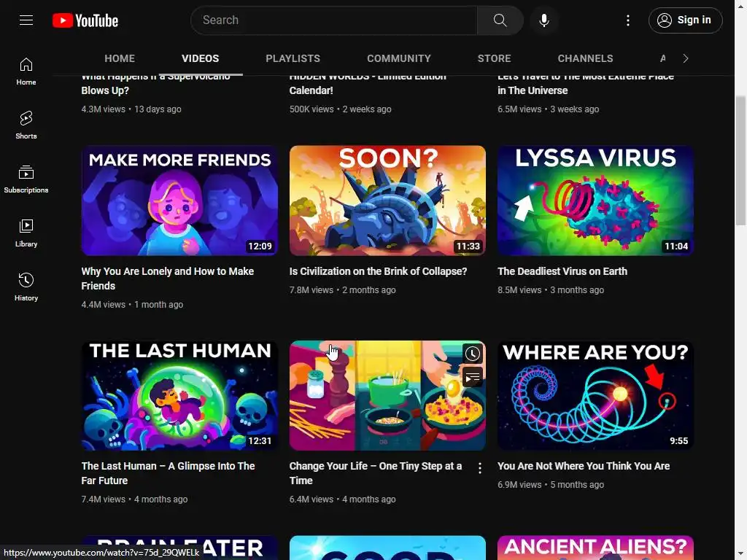Open the CHANNELS tab
Screen dimensions: 747x560
tap(585, 58)
